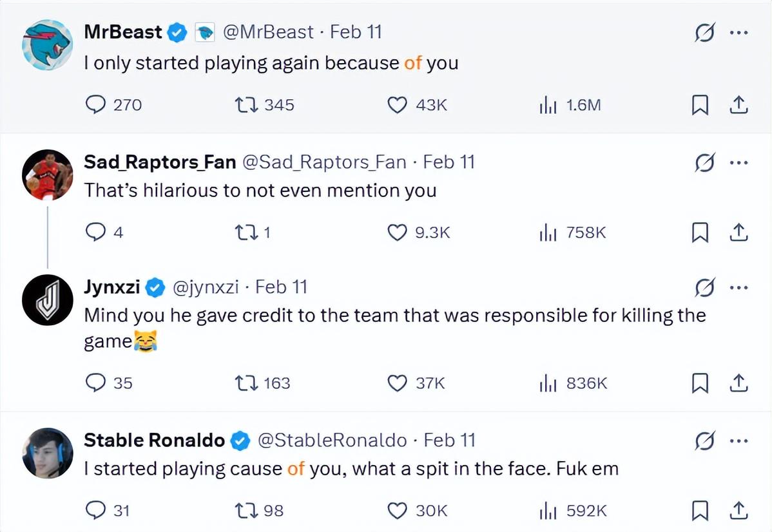
Task: Open more options on MrBeast's tweet
Action: click(738, 33)
